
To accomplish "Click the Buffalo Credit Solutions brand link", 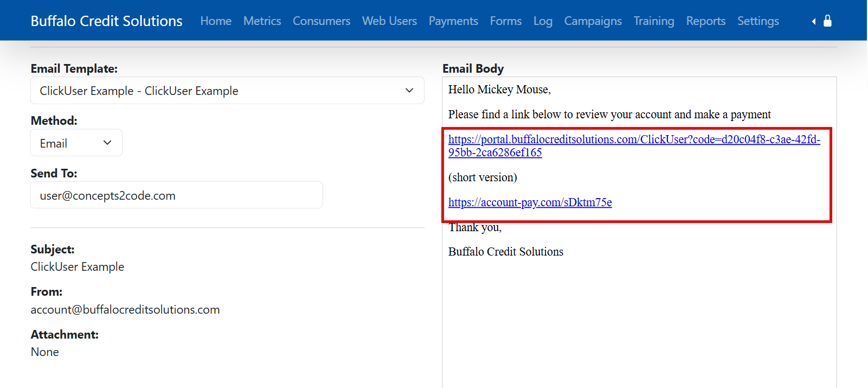I will 107,21.
